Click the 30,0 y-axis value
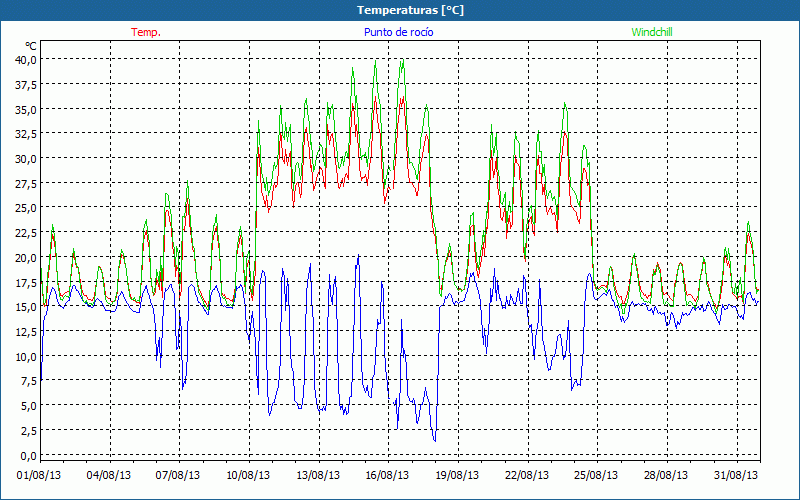The image size is (800, 500). (x=26, y=159)
